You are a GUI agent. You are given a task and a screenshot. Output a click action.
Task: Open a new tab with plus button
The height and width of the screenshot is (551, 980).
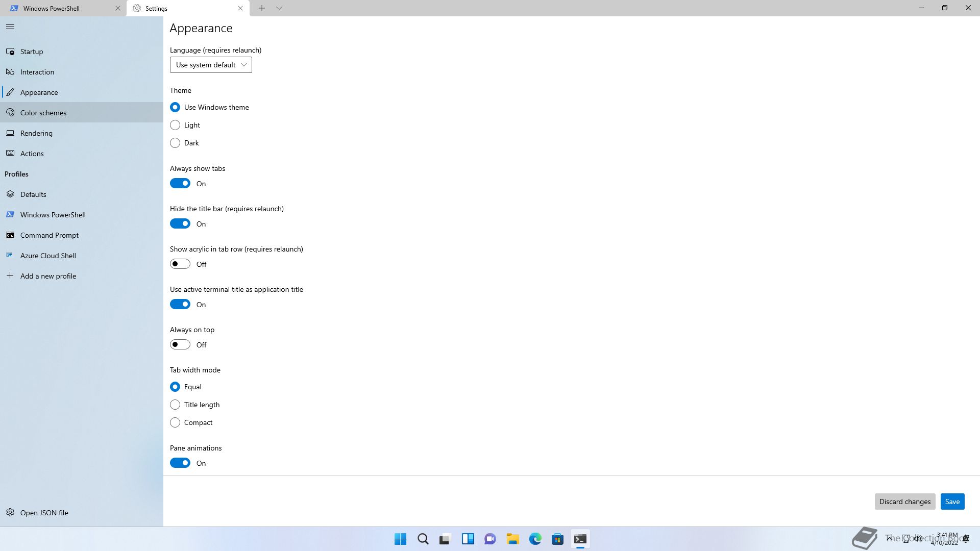coord(261,8)
